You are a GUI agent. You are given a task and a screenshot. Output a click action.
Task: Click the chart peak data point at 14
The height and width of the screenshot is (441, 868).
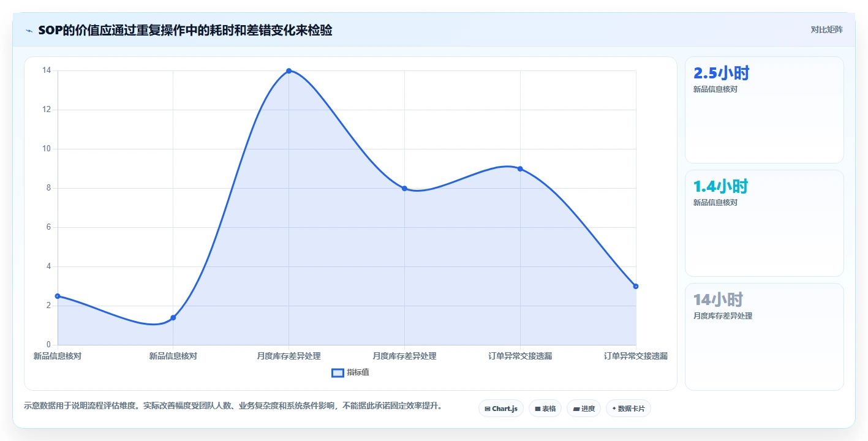(289, 71)
